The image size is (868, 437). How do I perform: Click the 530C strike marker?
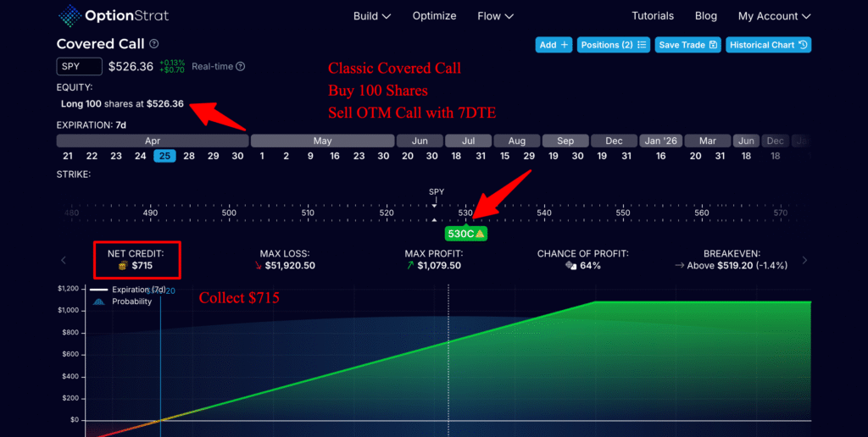click(x=466, y=234)
